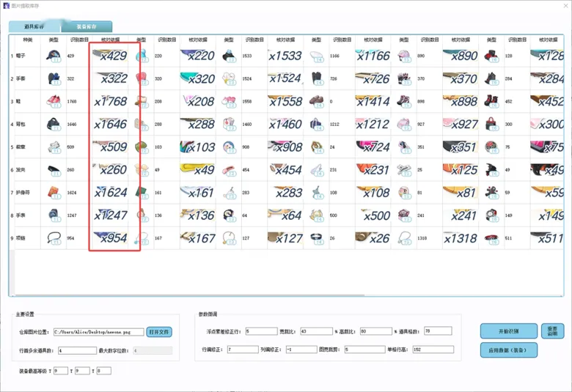
Task: Click the 项链 row label
Action: coord(21,238)
